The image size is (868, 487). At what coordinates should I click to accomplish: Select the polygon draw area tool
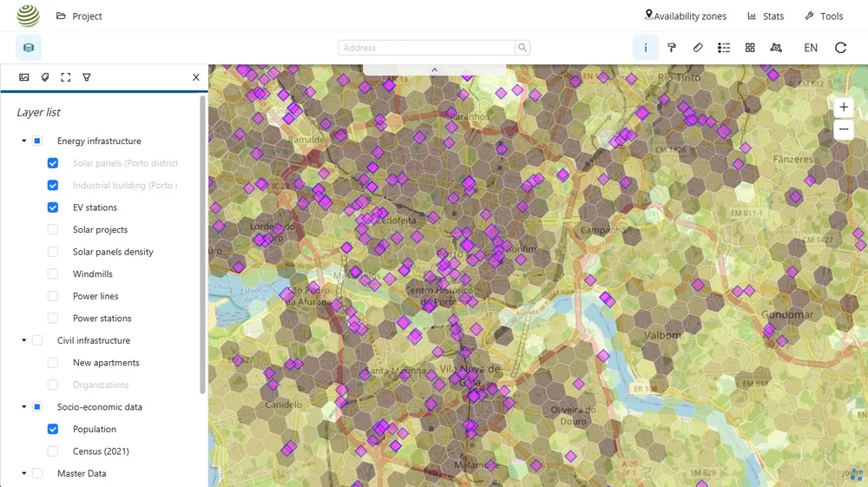point(776,48)
